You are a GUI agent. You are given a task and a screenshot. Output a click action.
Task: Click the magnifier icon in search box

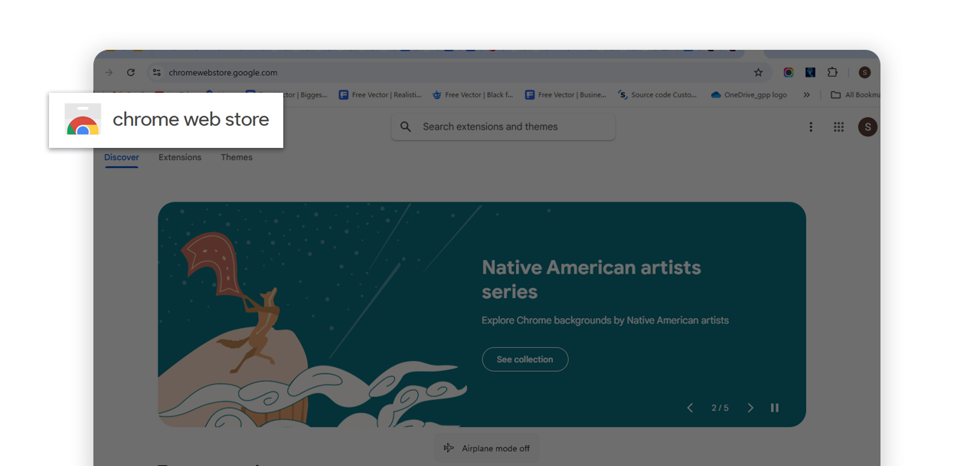[406, 126]
